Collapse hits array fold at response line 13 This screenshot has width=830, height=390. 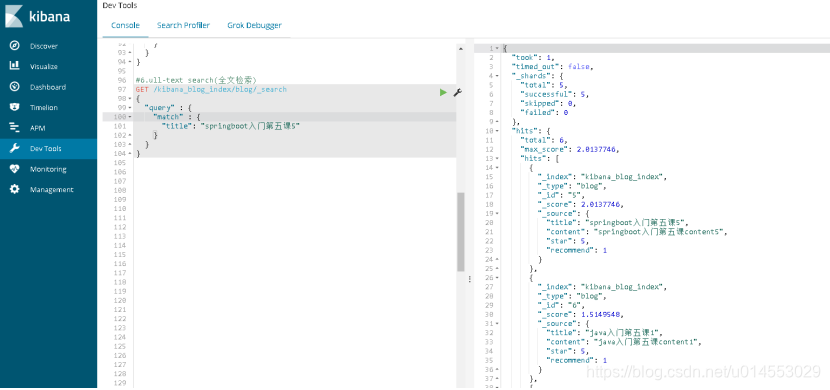497,158
